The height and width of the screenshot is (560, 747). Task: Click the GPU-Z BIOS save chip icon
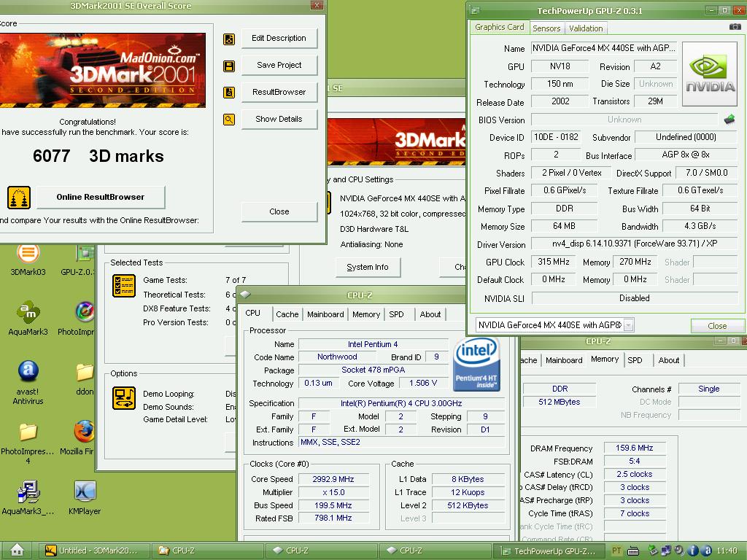[729, 119]
